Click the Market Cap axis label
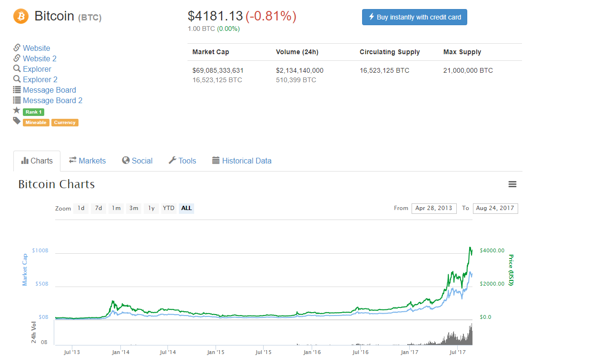Viewport: 600px width, 364px height. (25, 269)
